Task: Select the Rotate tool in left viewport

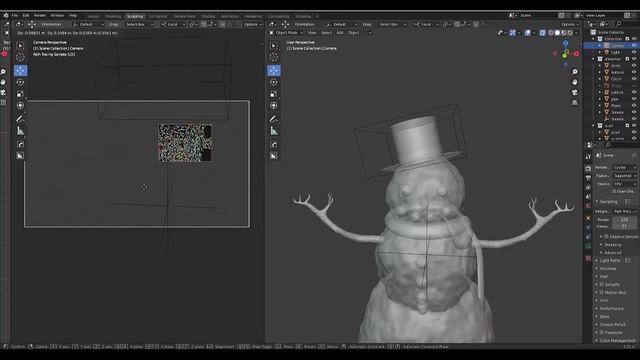Action: 20,82
